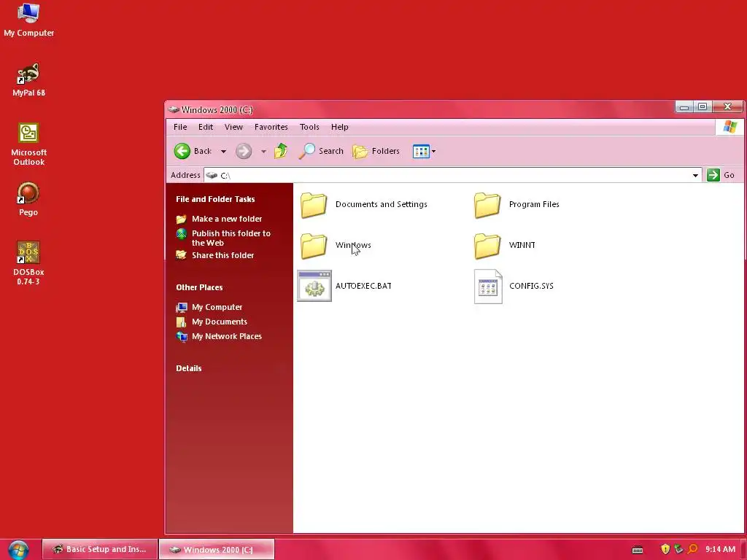This screenshot has width=747, height=560.
Task: Open the My Computer desktop icon
Action: click(28, 20)
